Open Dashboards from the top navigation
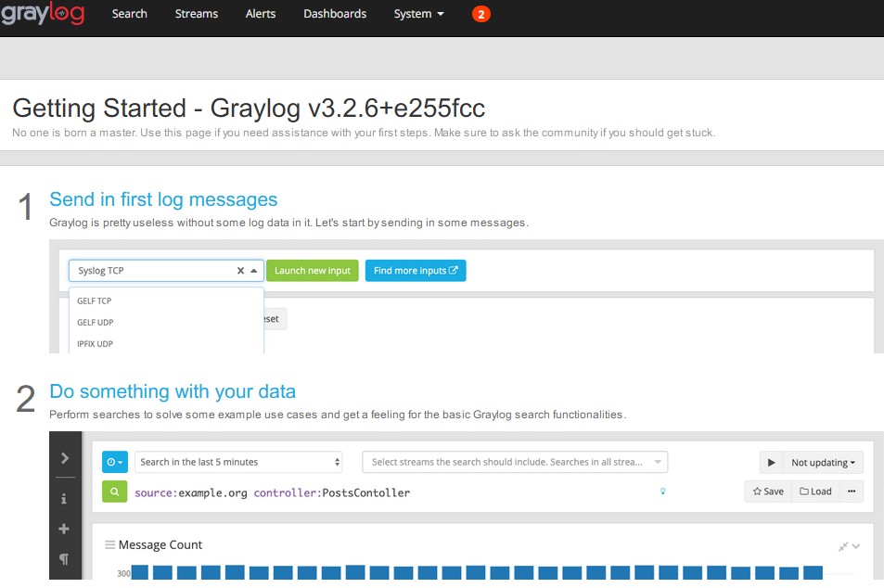The image size is (884, 588). click(x=335, y=14)
